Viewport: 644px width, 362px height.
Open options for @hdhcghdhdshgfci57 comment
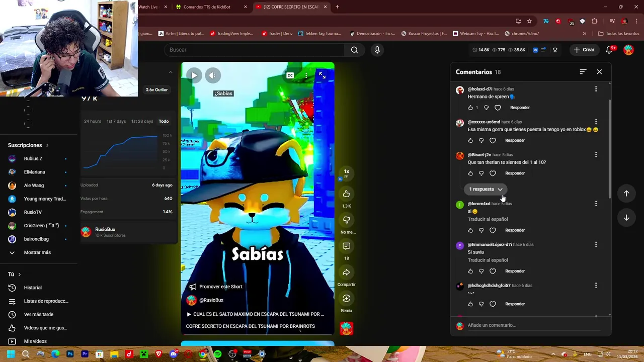(596, 286)
